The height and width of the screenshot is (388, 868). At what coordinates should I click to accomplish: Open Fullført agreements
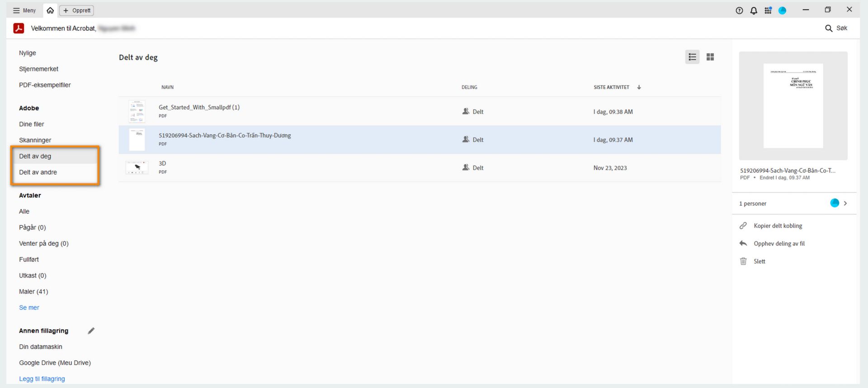[x=29, y=260]
